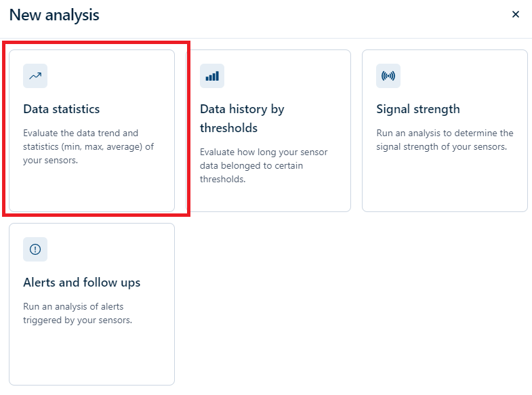Click the trend line icon for Data statistics

pos(35,76)
